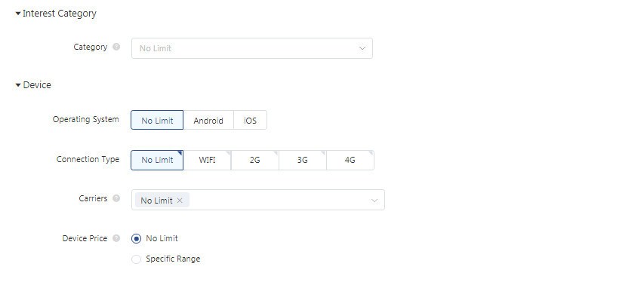Select 4G connection type
Screen dimensions: 644x291
point(350,160)
